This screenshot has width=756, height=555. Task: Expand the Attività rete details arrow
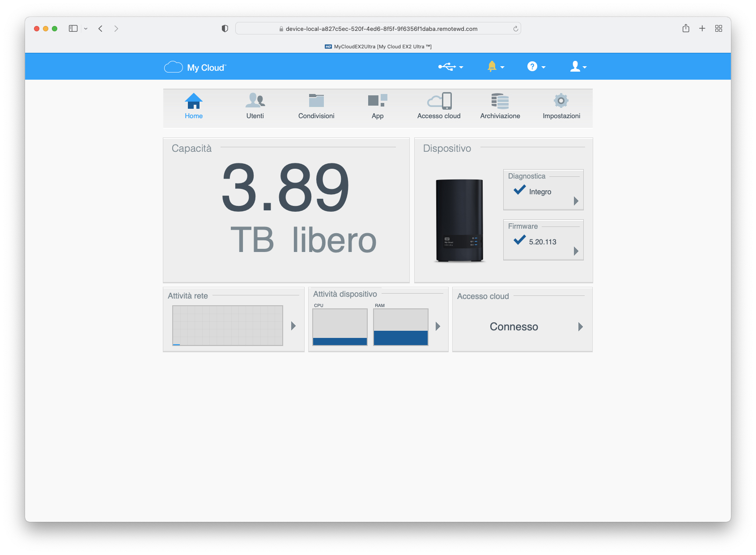(293, 326)
